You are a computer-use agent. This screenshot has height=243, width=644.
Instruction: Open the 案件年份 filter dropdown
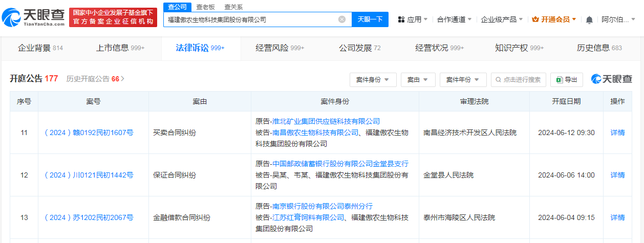tap(463, 80)
